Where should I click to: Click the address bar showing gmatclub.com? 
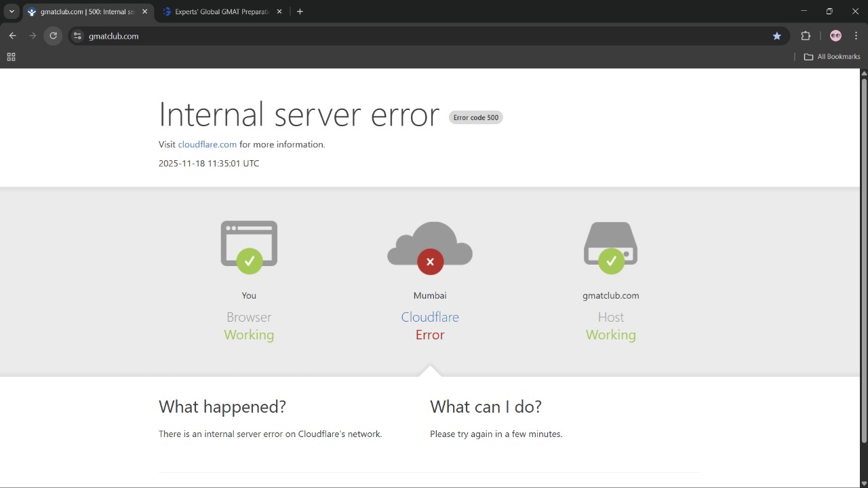(x=427, y=36)
